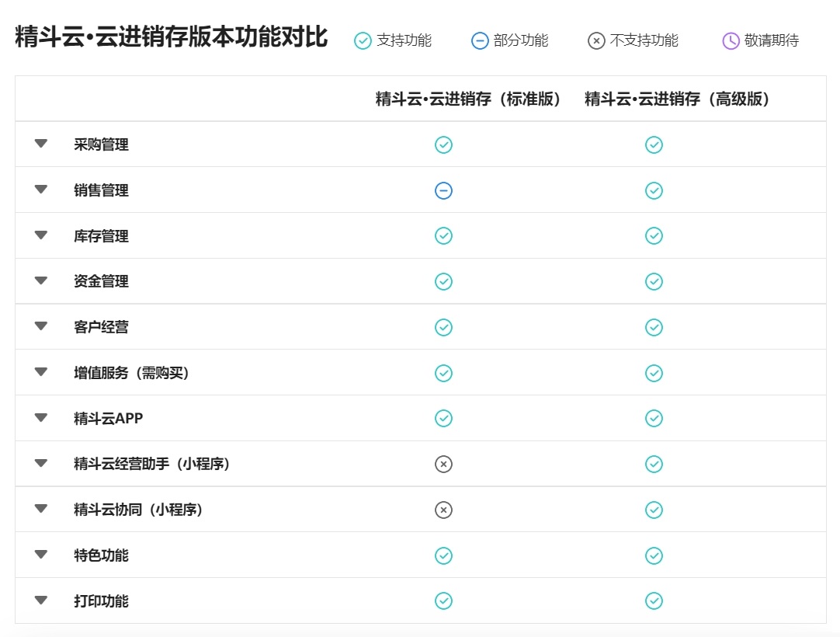The height and width of the screenshot is (637, 840).
Task: Expand the 销售管理 row triangle
Action: 41,190
